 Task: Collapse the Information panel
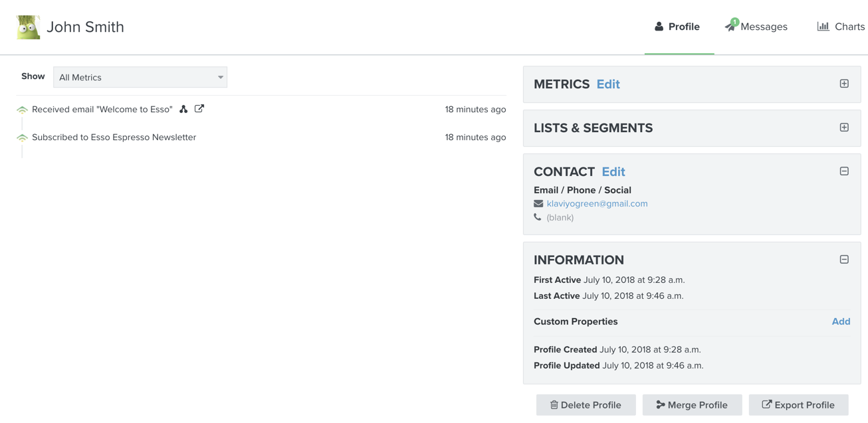coord(844,260)
